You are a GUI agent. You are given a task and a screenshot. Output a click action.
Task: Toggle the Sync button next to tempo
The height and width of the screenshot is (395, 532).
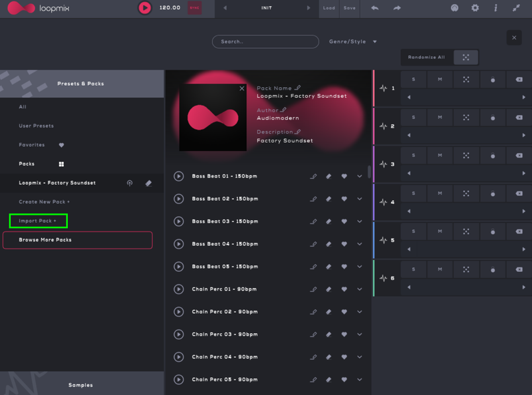point(195,8)
